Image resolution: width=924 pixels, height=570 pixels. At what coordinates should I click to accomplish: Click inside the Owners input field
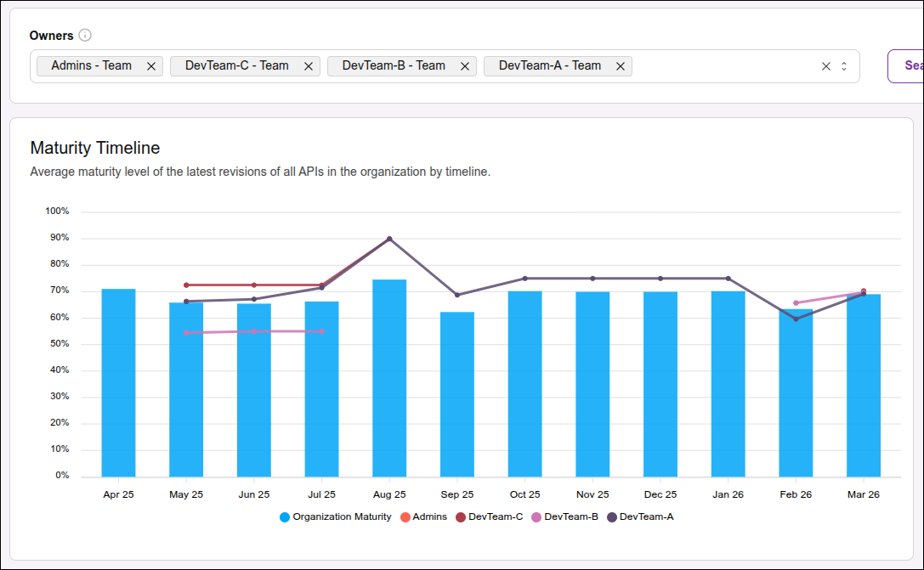[x=723, y=66]
